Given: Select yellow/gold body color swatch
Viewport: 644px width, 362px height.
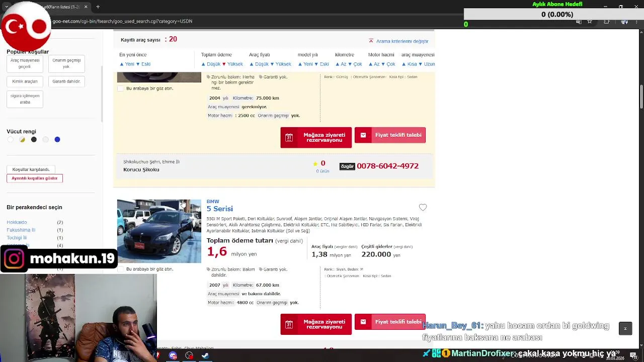Looking at the screenshot, I should (22, 140).
